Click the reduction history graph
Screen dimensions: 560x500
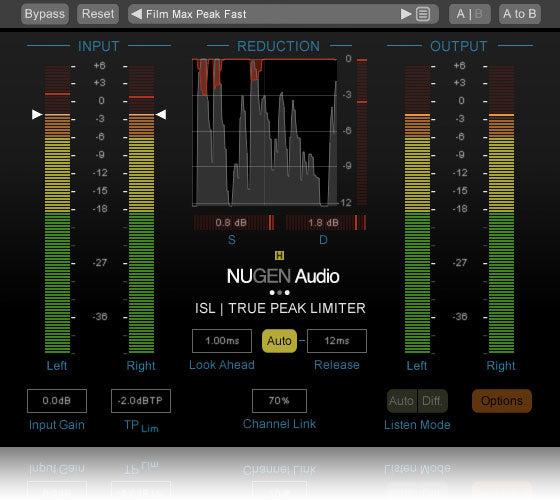coord(265,132)
